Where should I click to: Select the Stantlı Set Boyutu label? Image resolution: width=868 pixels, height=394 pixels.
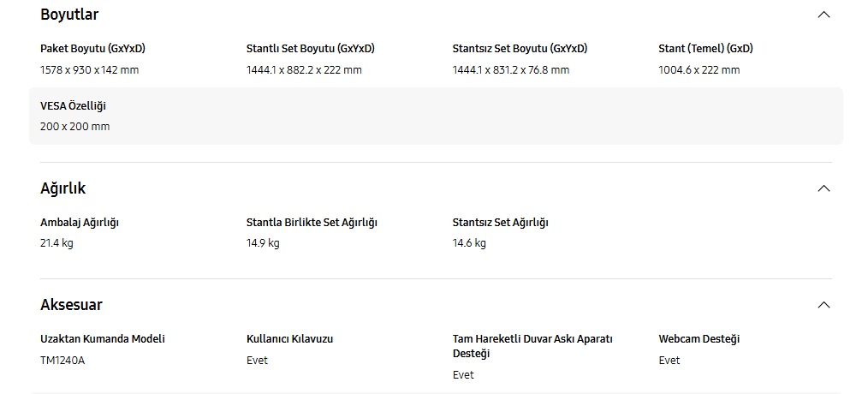click(x=310, y=49)
